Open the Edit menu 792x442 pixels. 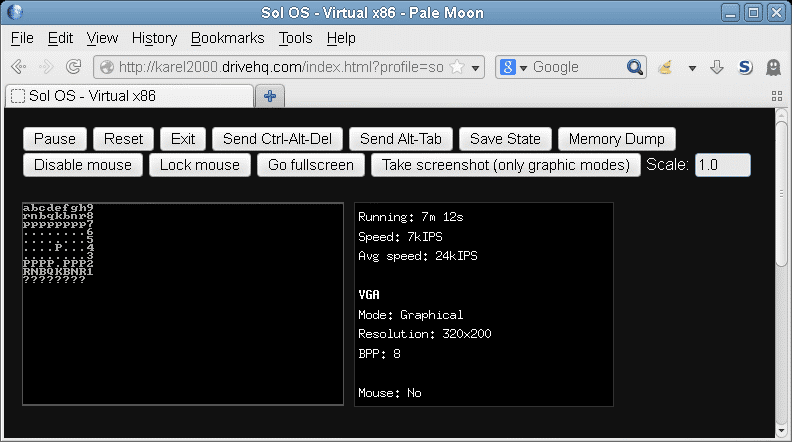click(60, 38)
